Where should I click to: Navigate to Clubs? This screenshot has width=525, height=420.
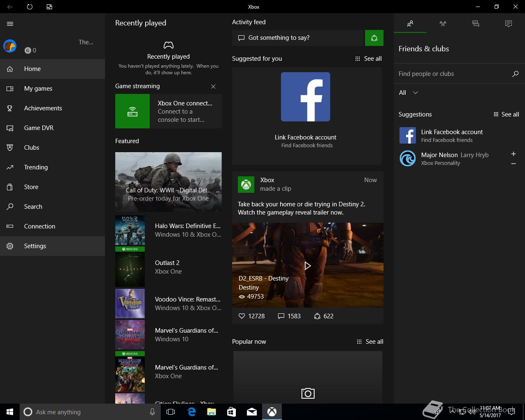52,148
